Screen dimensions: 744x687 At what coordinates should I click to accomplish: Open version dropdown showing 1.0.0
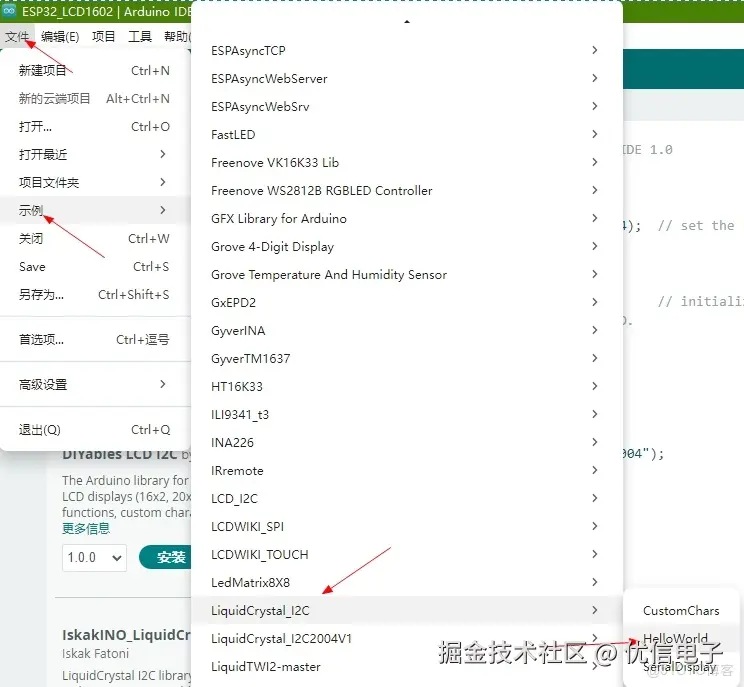click(x=94, y=557)
